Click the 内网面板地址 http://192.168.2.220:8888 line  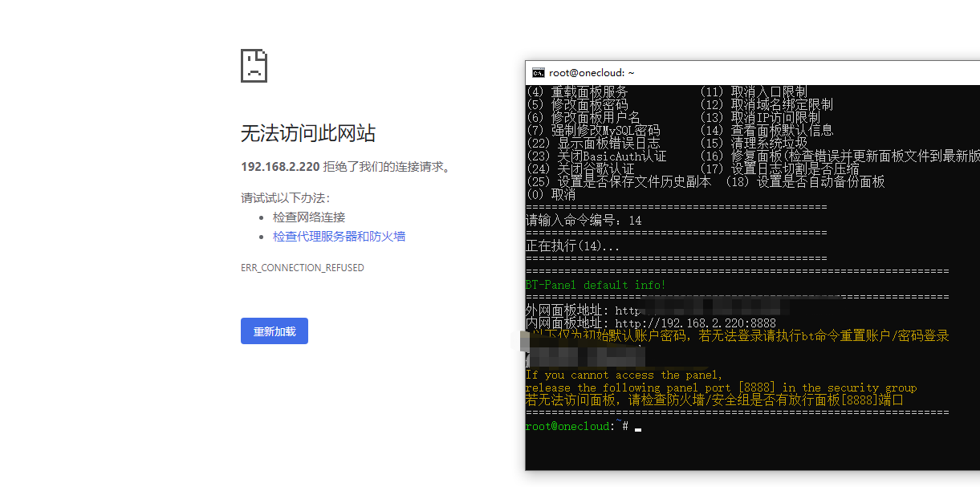pyautogui.click(x=651, y=323)
